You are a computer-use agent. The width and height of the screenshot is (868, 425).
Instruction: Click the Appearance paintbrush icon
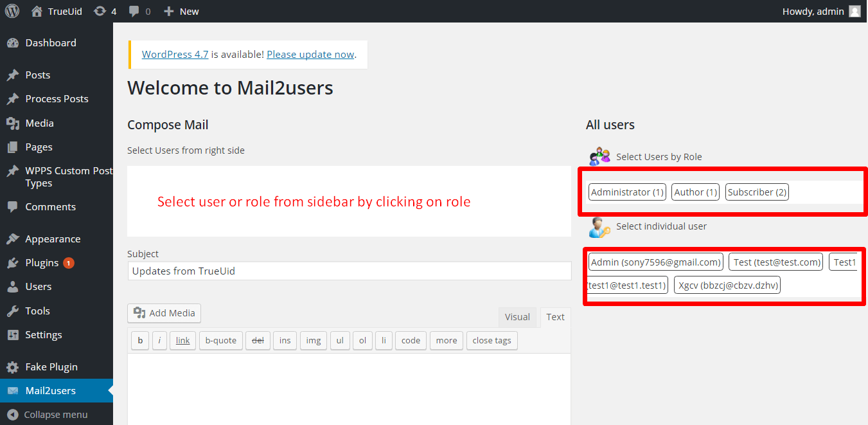[x=12, y=239]
